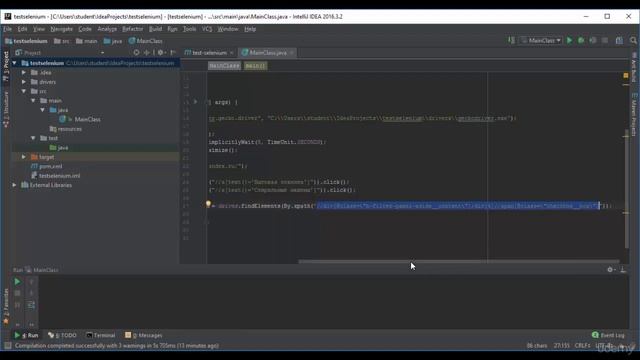Image resolution: width=640 pixels, height=360 pixels.
Task: Rerun MainClass in Run tool window
Action: [17, 282]
